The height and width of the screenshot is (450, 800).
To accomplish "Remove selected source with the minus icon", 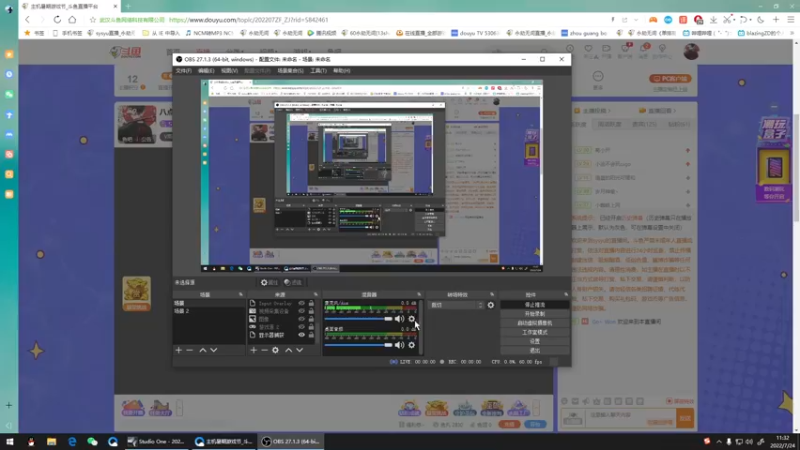I will point(264,350).
